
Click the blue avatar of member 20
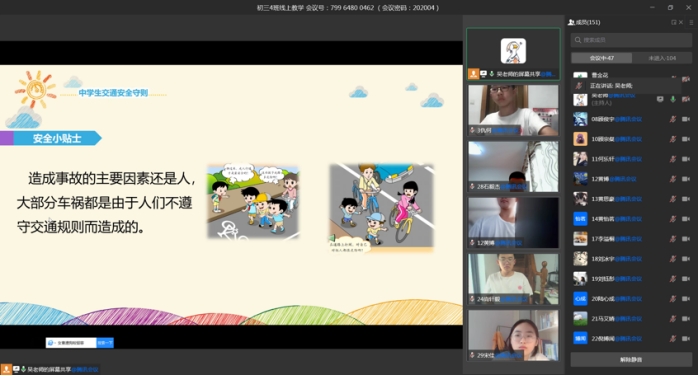(x=580, y=299)
